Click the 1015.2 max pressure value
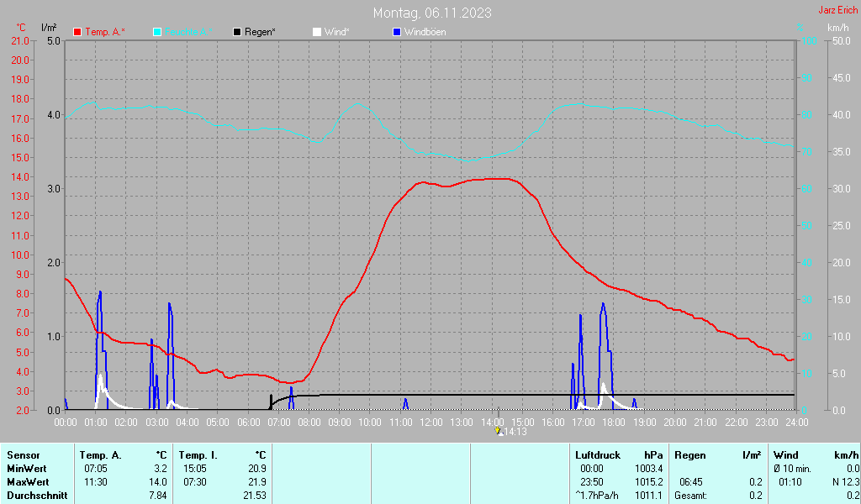 tap(649, 482)
